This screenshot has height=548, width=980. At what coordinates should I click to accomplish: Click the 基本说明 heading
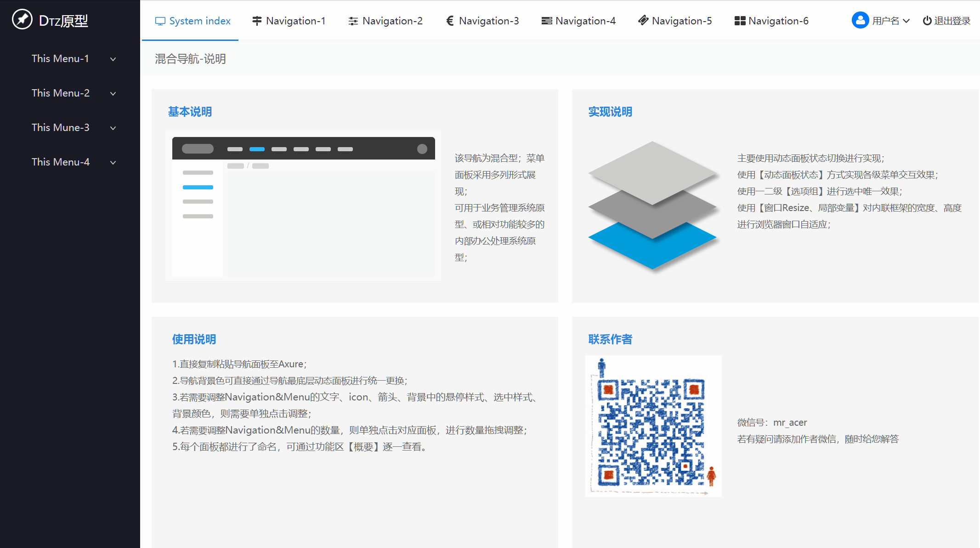[190, 112]
